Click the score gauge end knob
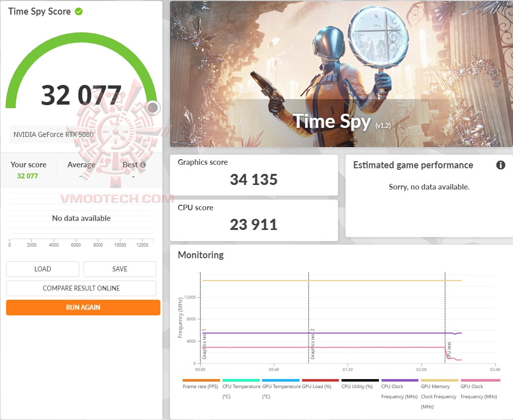The height and width of the screenshot is (420, 513). (153, 108)
